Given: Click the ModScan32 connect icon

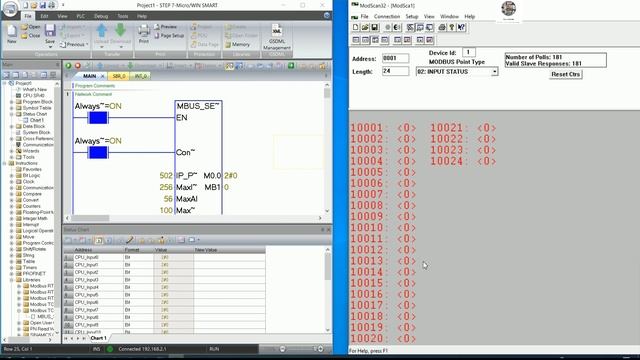Looking at the screenshot, I should pos(388,27).
